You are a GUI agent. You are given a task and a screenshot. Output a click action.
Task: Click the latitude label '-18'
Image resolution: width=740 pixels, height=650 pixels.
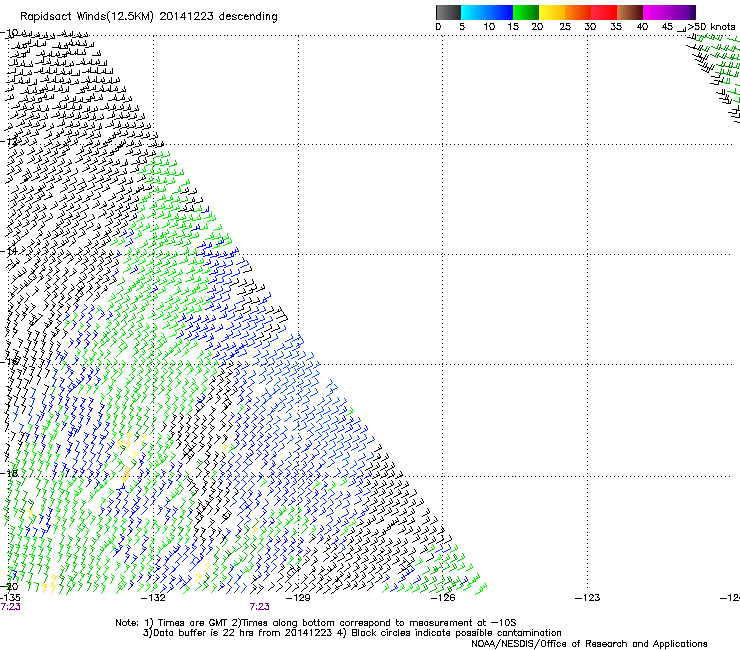[x=9, y=473]
